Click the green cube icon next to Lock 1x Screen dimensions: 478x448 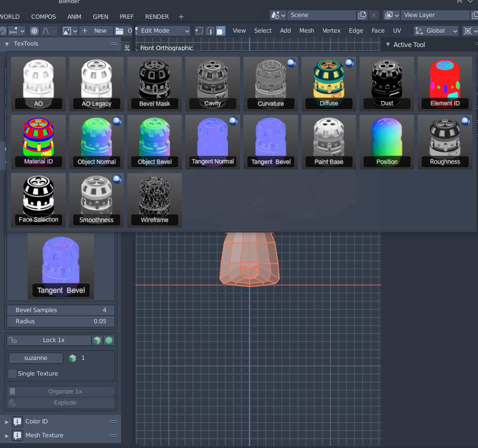(x=97, y=340)
